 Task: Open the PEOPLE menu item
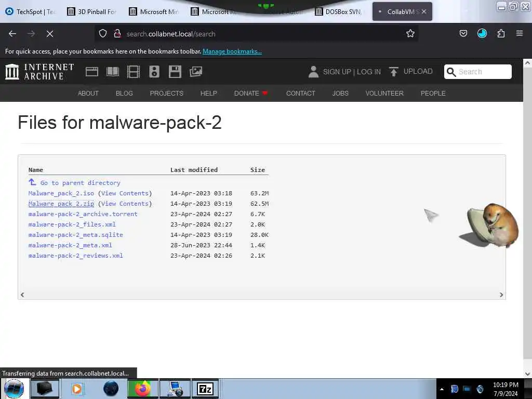(x=433, y=94)
